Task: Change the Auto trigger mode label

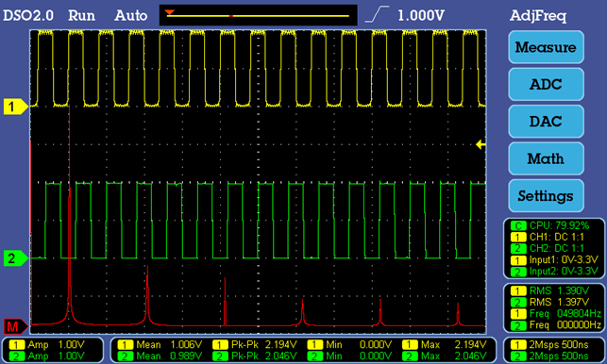Action: point(131,15)
